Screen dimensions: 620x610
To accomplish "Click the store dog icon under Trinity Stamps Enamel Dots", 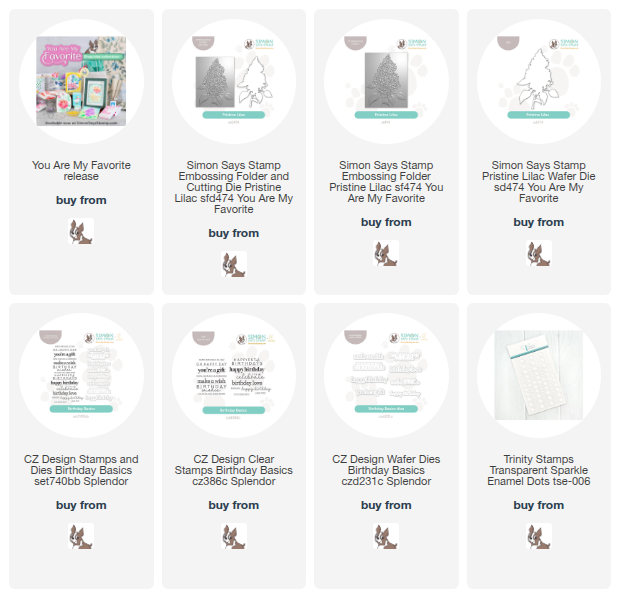I will click(x=539, y=536).
